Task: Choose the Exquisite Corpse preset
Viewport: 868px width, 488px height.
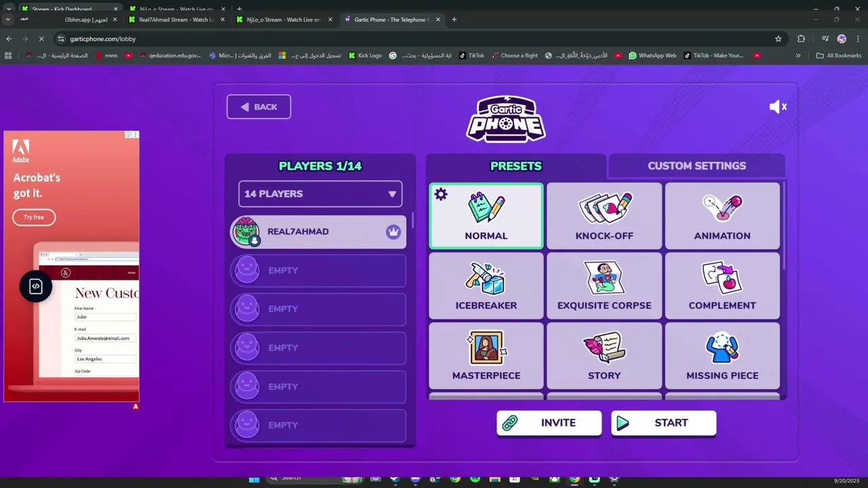Action: coord(604,286)
